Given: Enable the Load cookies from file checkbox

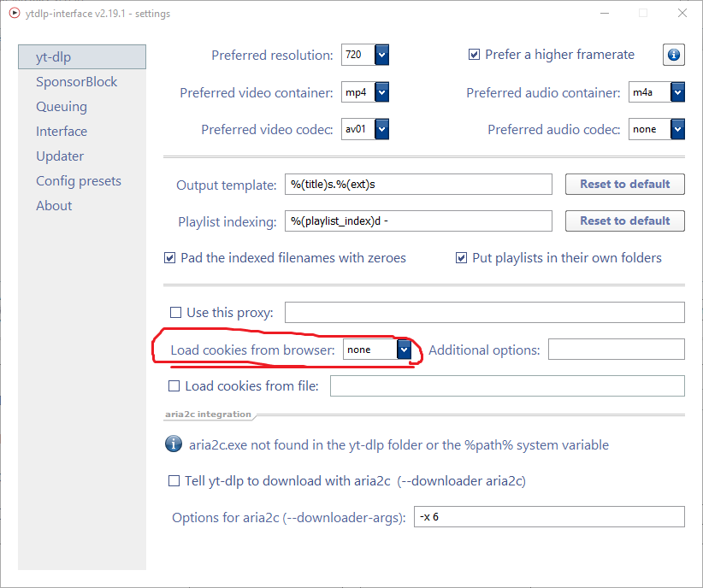Looking at the screenshot, I should point(174,386).
